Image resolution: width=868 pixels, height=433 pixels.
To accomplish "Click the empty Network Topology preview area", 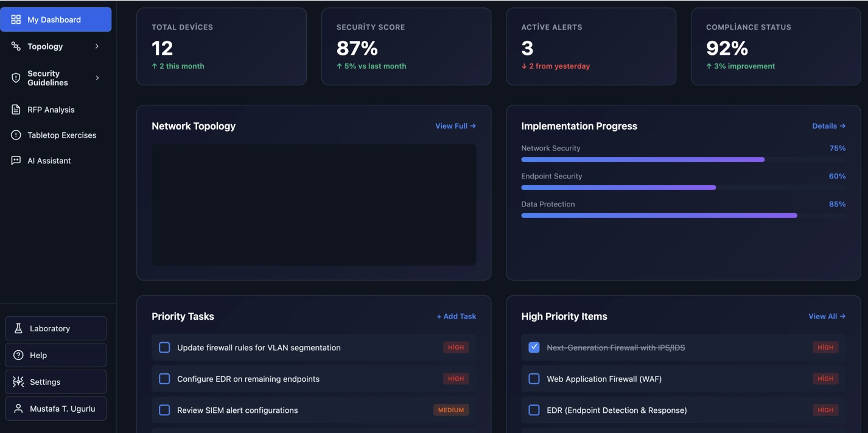I will click(313, 204).
